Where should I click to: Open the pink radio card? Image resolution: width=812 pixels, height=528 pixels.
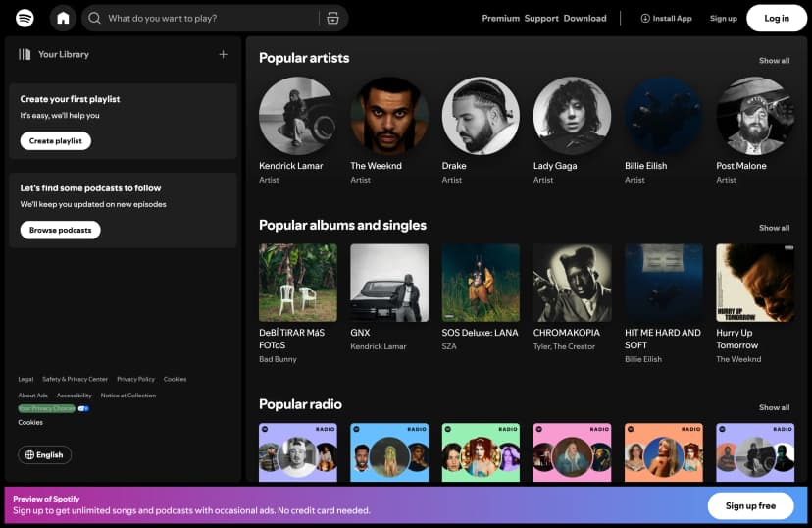pos(573,452)
